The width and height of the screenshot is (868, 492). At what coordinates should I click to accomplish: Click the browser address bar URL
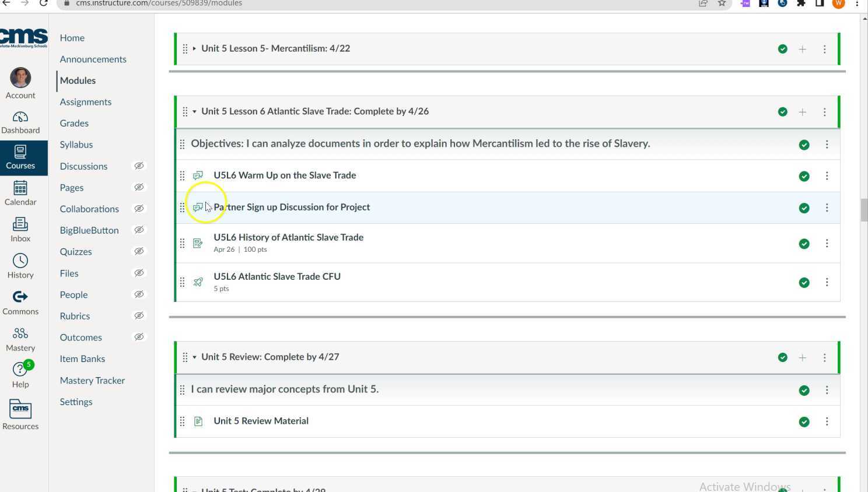(x=159, y=3)
